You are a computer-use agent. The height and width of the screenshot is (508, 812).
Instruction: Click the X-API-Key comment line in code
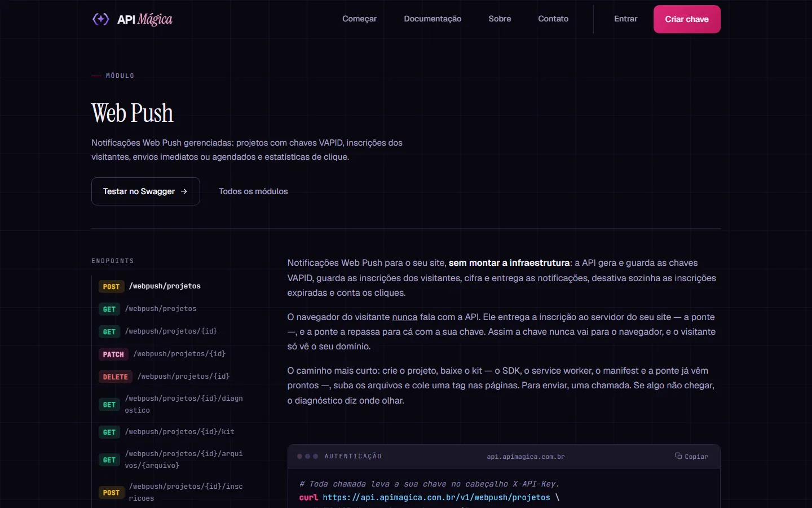[429, 484]
